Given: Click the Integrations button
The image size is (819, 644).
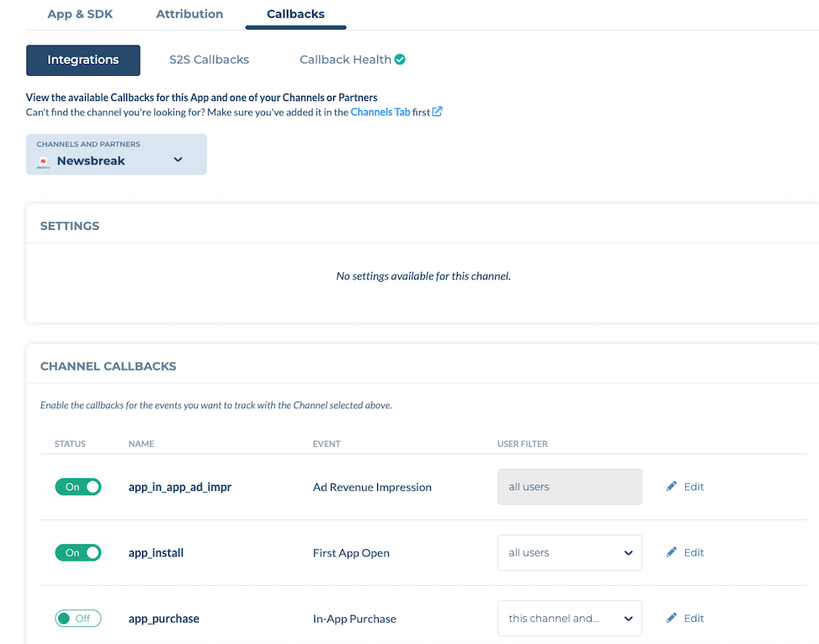Looking at the screenshot, I should pyautogui.click(x=82, y=60).
